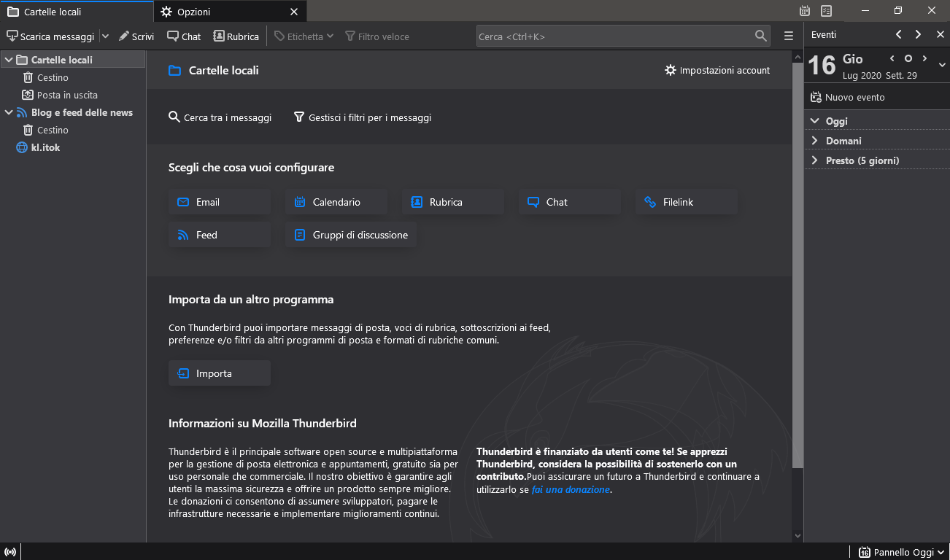Viewport: 950px width, 560px height.
Task: Select the Posta in uscita folder
Action: coord(67,95)
